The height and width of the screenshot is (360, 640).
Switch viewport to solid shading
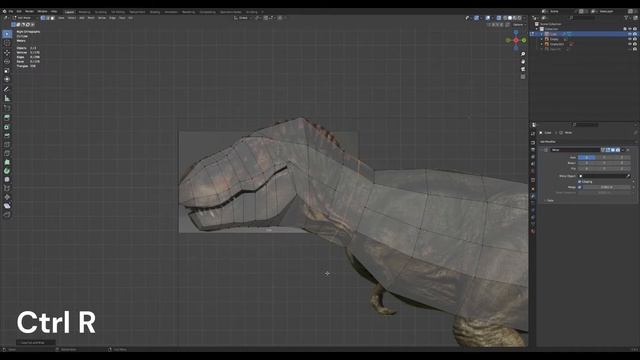click(510, 18)
